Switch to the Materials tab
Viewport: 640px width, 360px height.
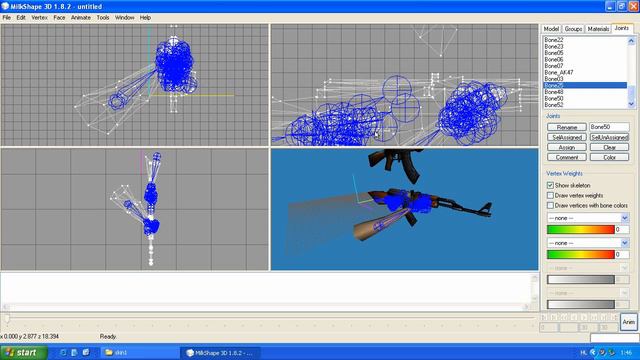[x=598, y=29]
